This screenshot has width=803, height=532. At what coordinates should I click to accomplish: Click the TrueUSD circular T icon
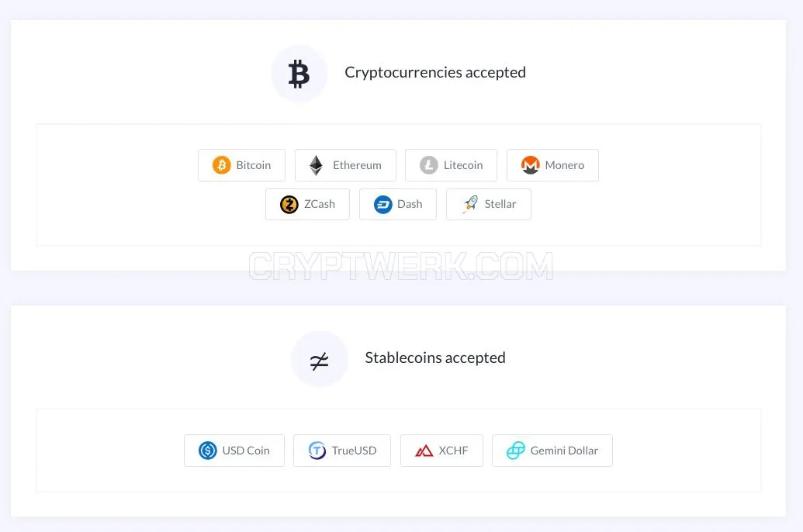coord(317,451)
